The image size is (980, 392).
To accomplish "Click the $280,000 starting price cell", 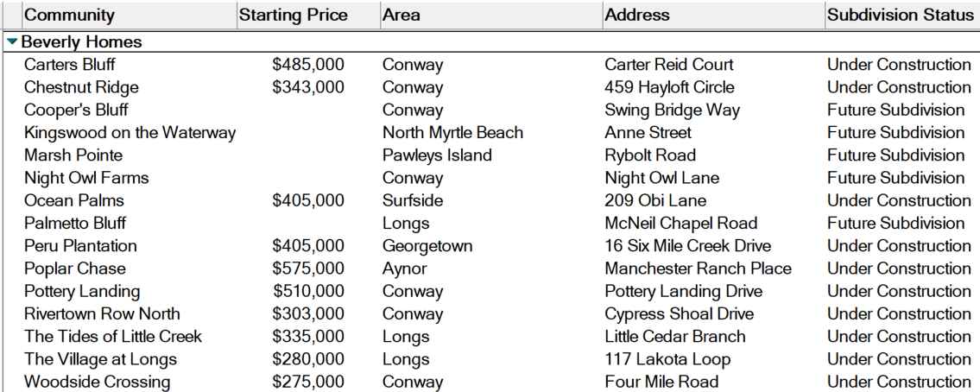I will 308,359.
